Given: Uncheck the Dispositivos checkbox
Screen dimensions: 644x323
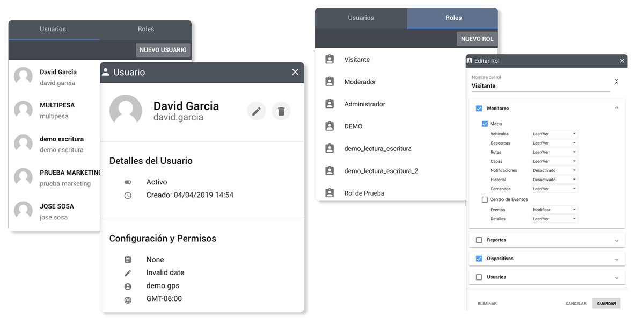Looking at the screenshot, I should [x=479, y=259].
